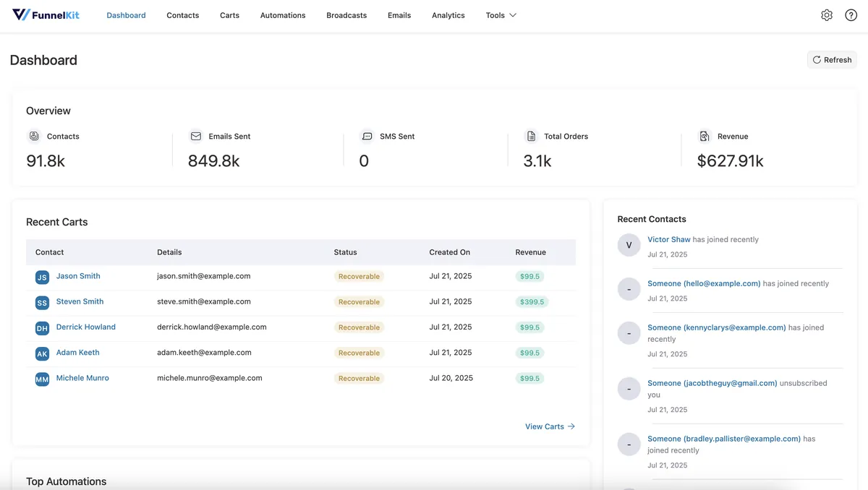Viewport: 868px width, 490px height.
Task: Click avatar beside jacobtheguy@gmail.com contact
Action: (x=629, y=389)
